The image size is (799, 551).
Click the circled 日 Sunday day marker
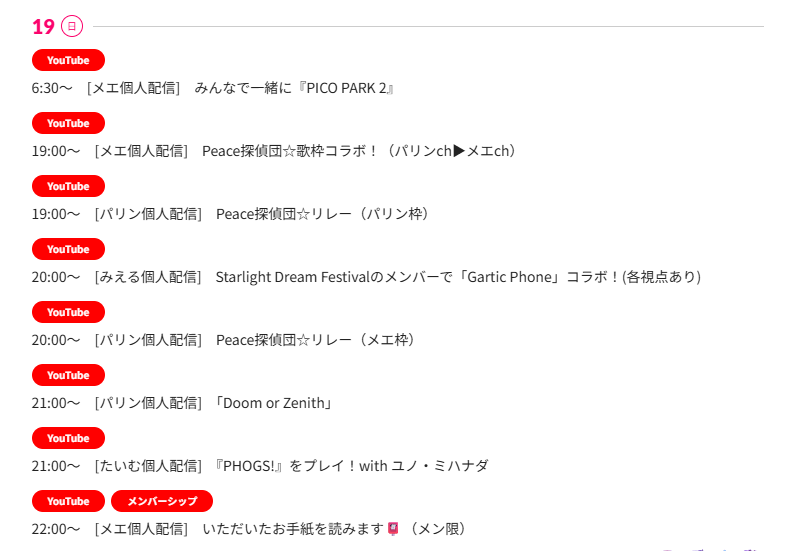(x=72, y=26)
